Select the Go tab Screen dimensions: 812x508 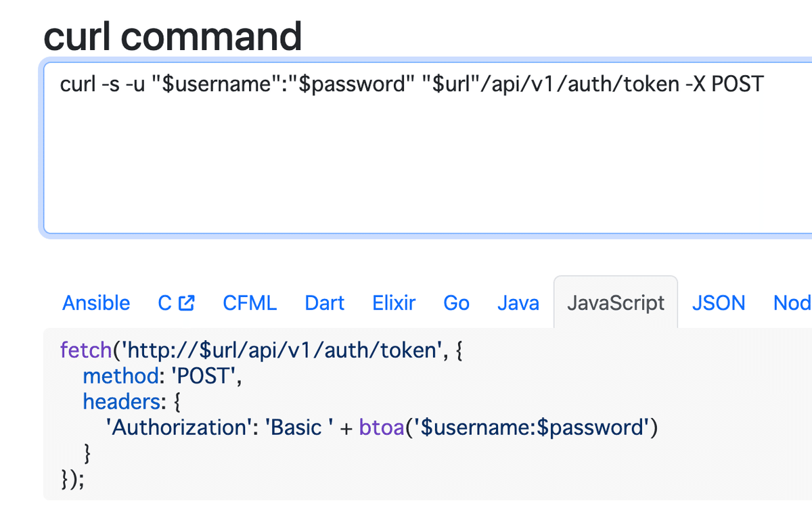457,302
